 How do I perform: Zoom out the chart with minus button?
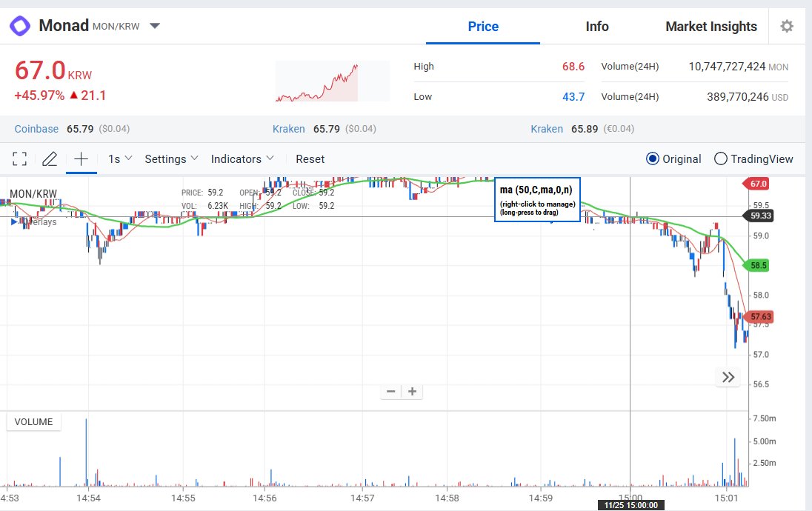pos(391,392)
